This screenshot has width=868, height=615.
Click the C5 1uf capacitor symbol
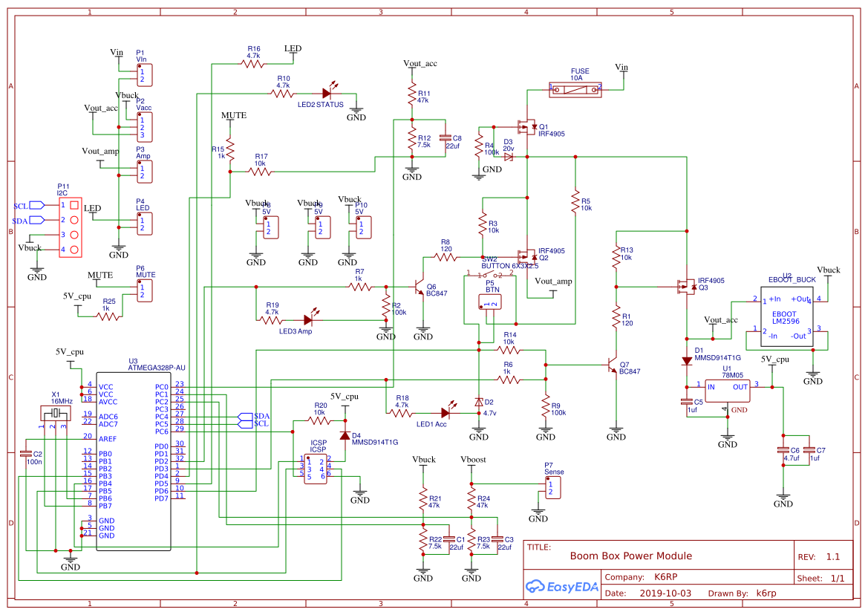coord(687,402)
